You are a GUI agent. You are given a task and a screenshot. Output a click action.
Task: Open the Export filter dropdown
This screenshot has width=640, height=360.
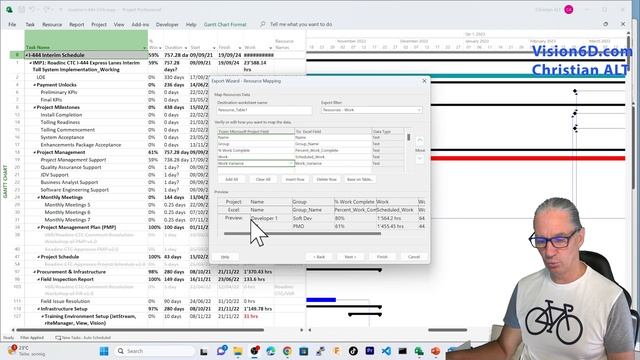[419, 110]
